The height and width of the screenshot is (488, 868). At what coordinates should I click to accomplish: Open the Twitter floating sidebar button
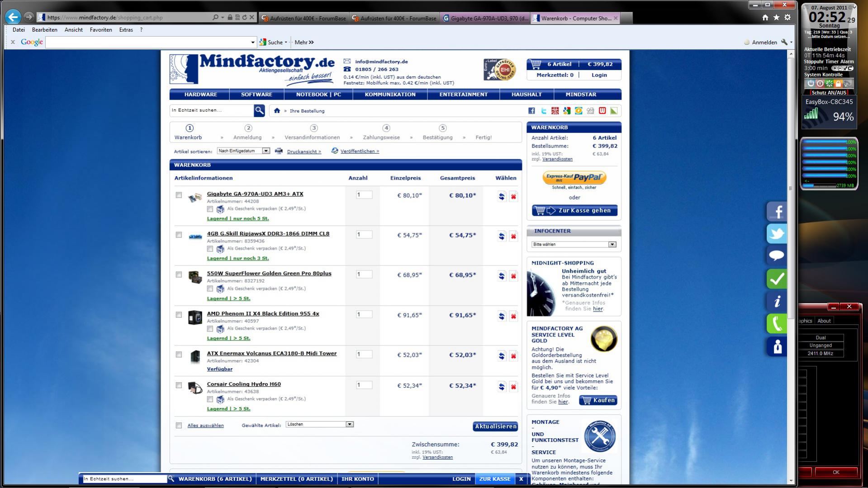pos(777,234)
